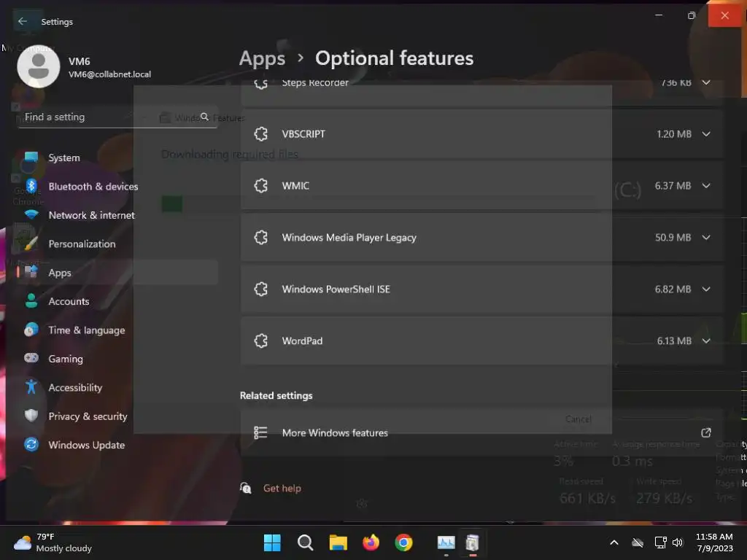Click the VBSCRIPT feature gear icon
Image resolution: width=747 pixels, height=560 pixels.
pyautogui.click(x=261, y=134)
